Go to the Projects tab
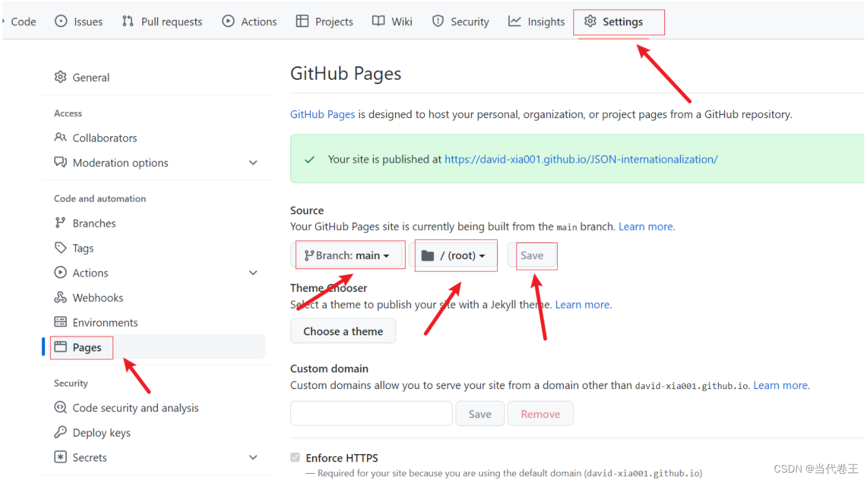 point(324,22)
